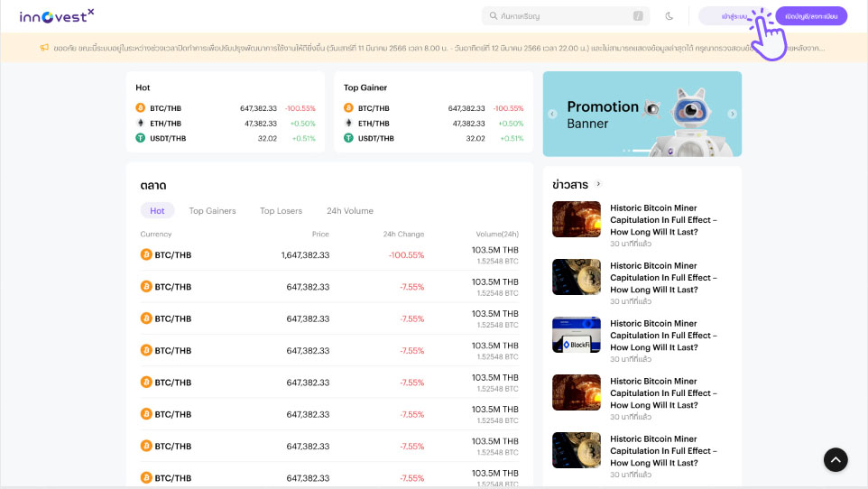Expand news with the chevron beside ข่าวสาร

click(x=598, y=184)
